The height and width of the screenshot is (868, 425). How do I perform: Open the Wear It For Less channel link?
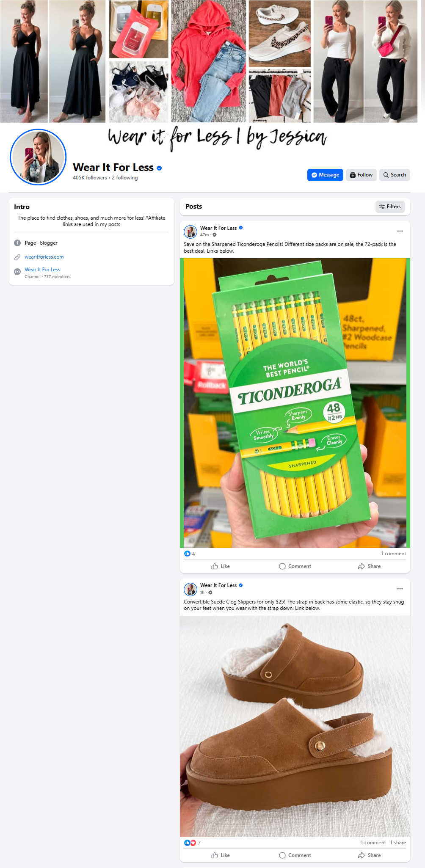pyautogui.click(x=42, y=270)
